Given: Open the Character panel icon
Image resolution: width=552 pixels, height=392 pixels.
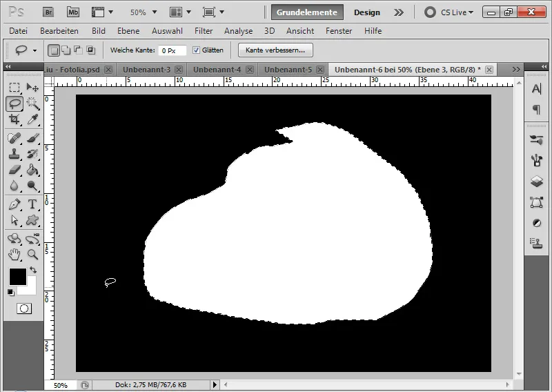Looking at the screenshot, I should (537, 89).
